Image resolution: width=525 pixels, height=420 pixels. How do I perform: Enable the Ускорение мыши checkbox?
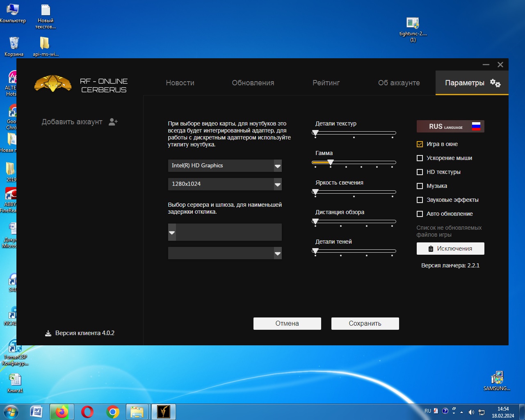[420, 158]
